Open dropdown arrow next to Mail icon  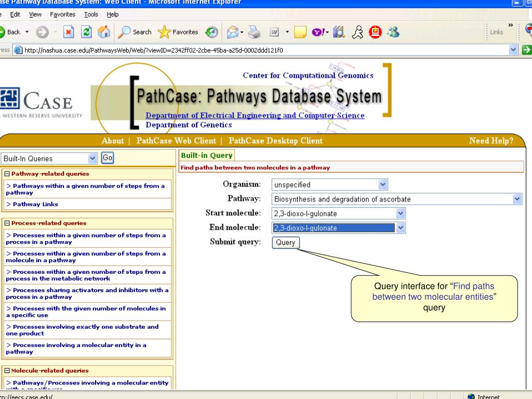(x=242, y=32)
